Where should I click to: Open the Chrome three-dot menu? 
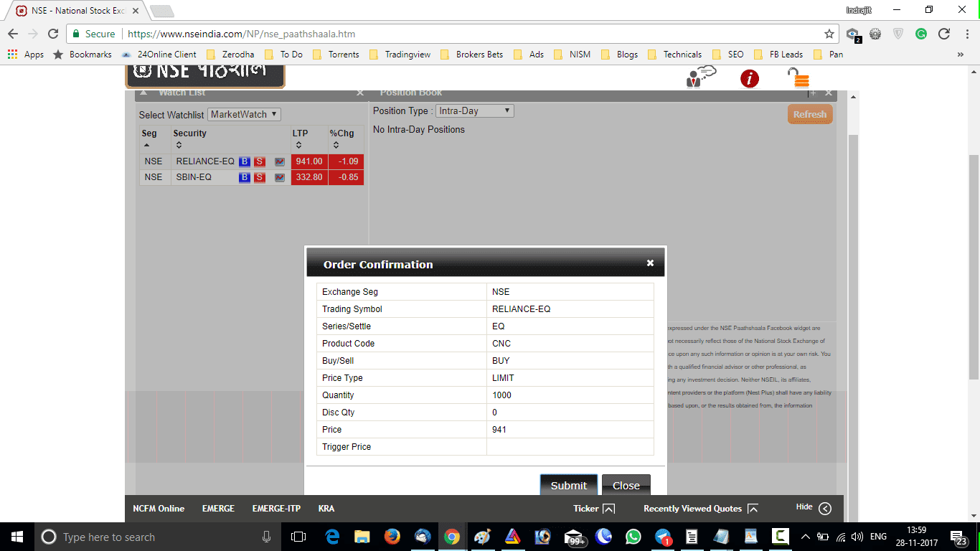(x=966, y=34)
